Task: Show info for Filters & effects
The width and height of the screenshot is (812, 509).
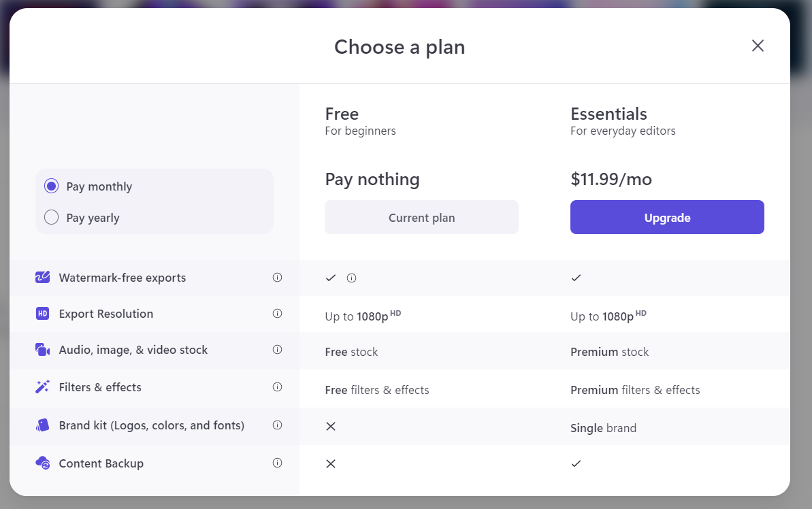Action: pos(278,387)
